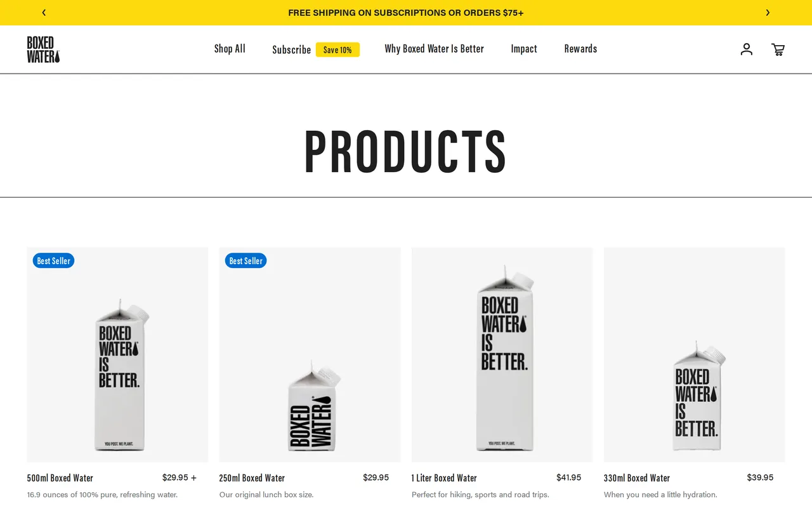Open the shopping cart icon
Screen dimensions: 812x508
pos(778,50)
